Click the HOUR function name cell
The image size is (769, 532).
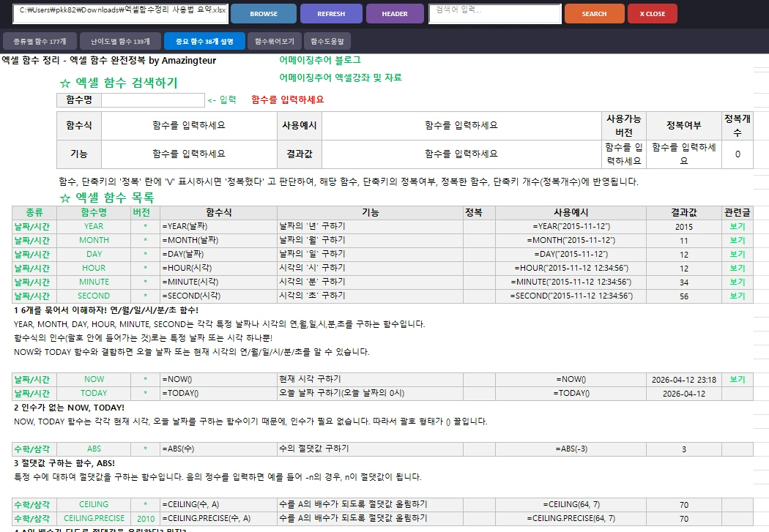pos(94,268)
